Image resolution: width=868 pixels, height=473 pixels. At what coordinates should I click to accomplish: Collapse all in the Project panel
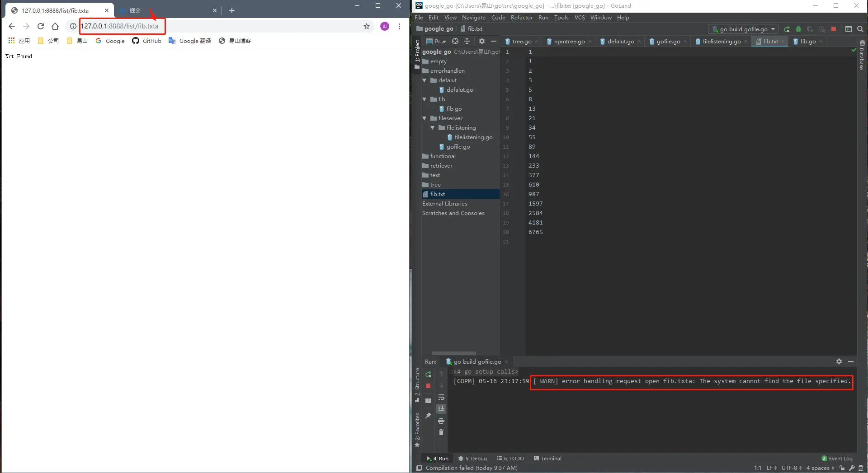tap(467, 41)
